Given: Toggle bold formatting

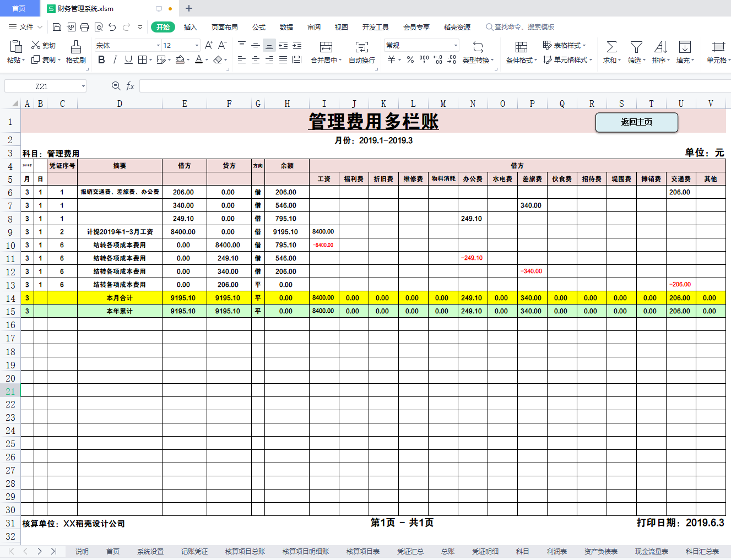Looking at the screenshot, I should [x=101, y=59].
